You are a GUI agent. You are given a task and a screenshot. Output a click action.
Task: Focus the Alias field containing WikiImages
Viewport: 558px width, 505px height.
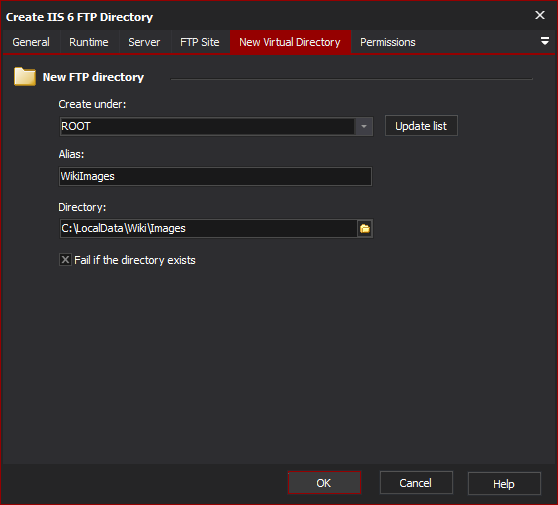point(215,177)
